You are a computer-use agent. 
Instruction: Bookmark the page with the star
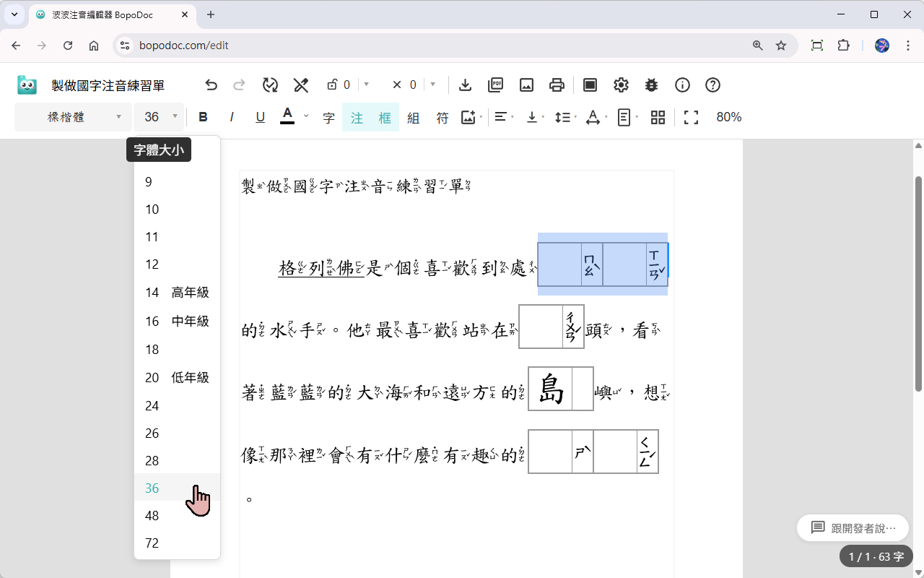(780, 45)
